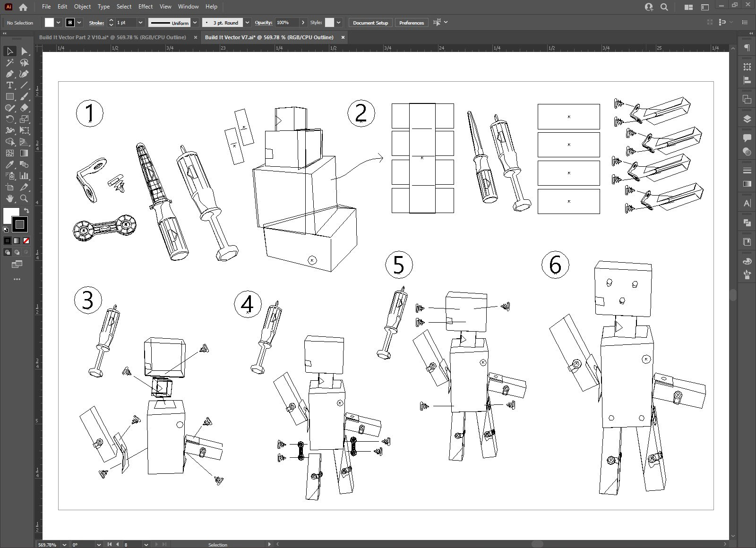The image size is (756, 548).
Task: Swap fill and stroke colors
Action: point(26,211)
